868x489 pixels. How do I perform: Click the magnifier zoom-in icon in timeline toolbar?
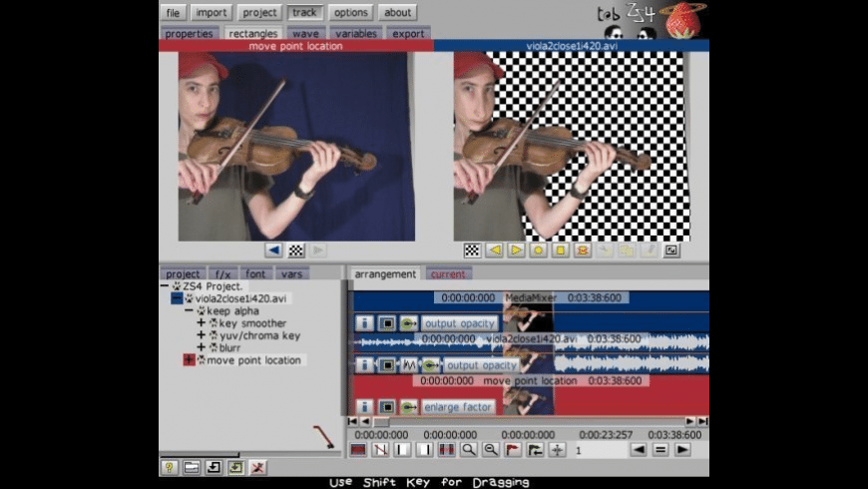click(x=469, y=450)
